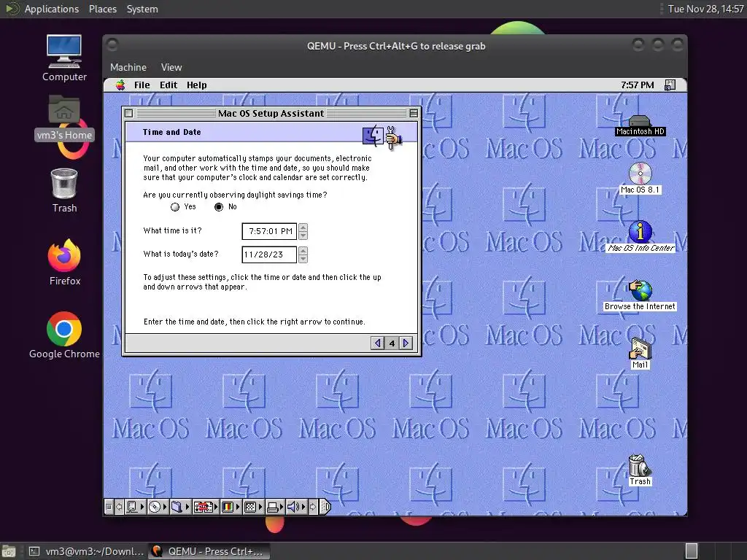Image resolution: width=747 pixels, height=560 pixels.
Task: Open CD player control strip module
Action: (x=158, y=507)
